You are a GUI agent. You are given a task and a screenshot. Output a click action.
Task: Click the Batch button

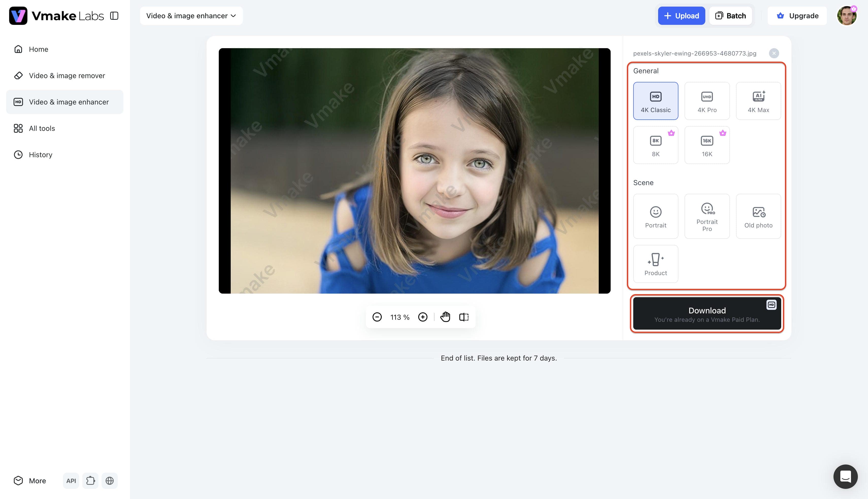pos(730,16)
